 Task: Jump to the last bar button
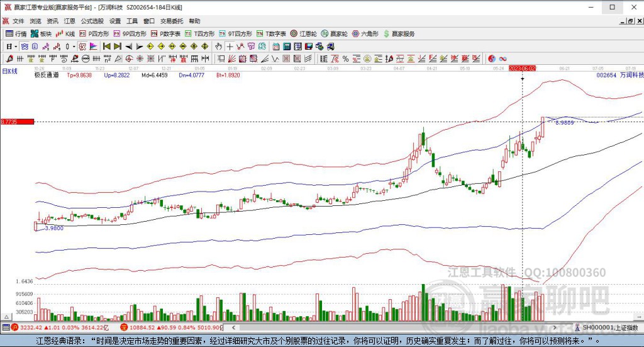point(118,47)
